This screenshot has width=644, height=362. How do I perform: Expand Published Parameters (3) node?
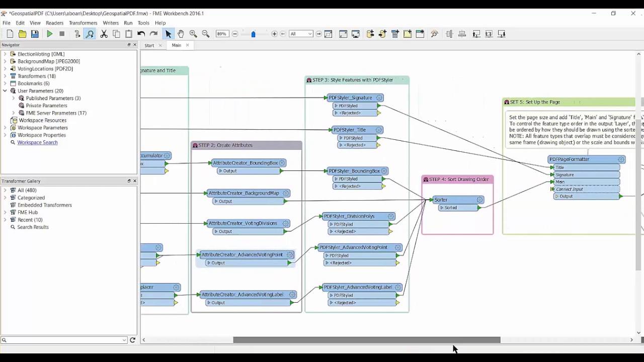(14, 98)
